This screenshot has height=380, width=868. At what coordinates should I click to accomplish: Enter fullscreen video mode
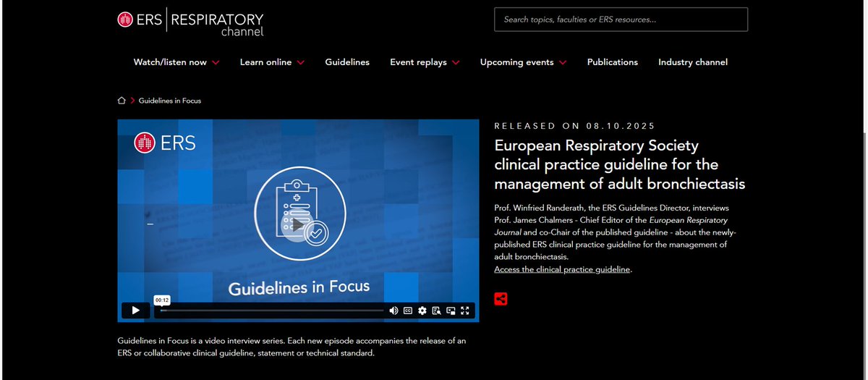point(466,311)
